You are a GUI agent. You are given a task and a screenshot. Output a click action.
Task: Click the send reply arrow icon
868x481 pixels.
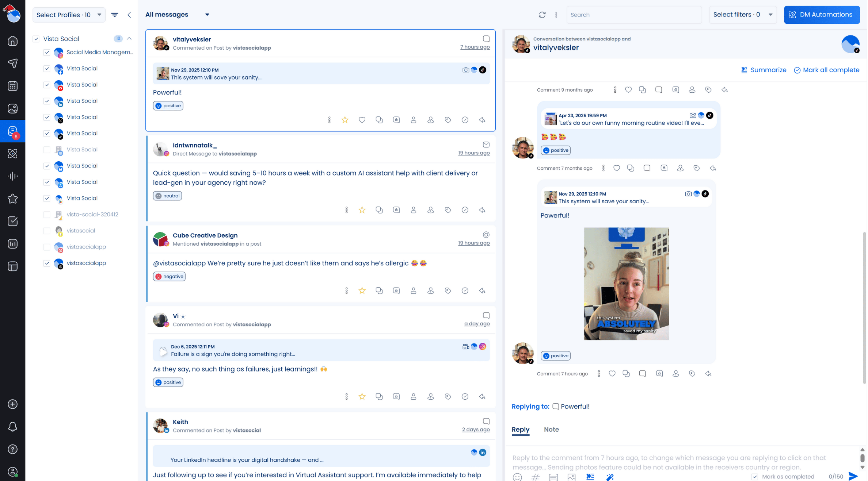tap(853, 476)
